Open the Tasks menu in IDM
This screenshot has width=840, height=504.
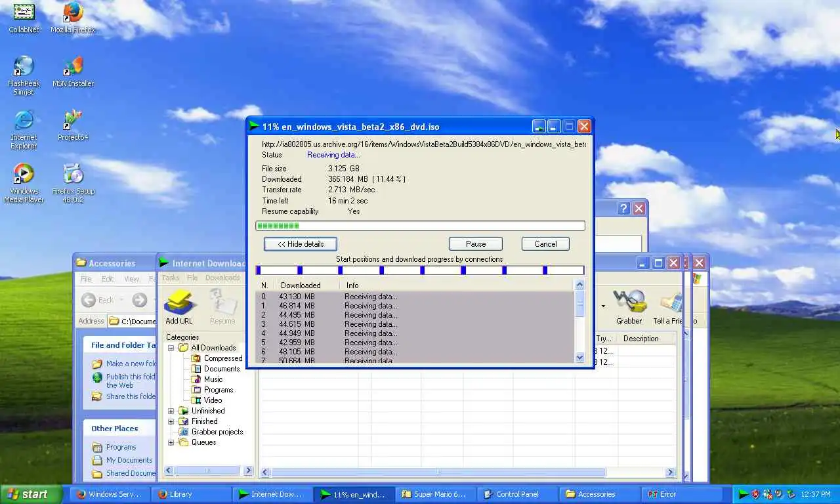171,278
